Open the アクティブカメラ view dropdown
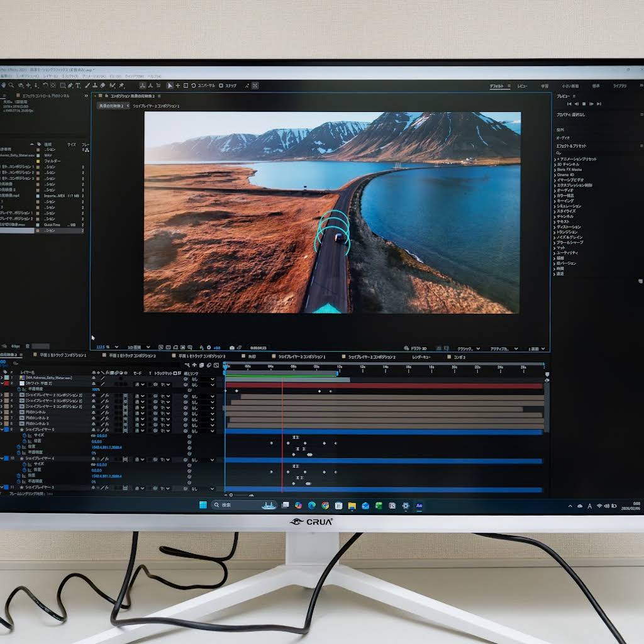Image resolution: width=644 pixels, height=644 pixels. tap(504, 348)
